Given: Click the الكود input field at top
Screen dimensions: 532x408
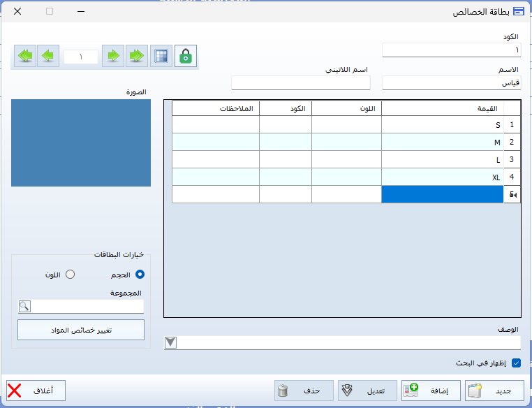Looking at the screenshot, I should tap(452, 50).
